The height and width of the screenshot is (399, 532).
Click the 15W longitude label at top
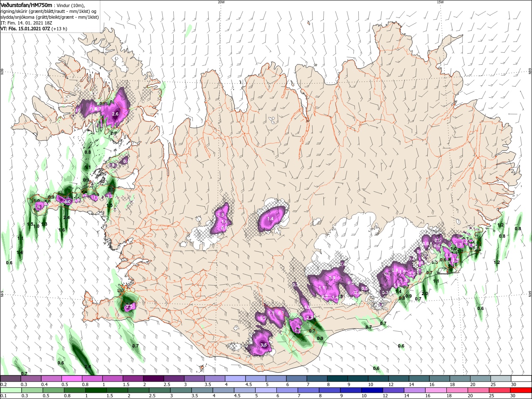point(440,2)
